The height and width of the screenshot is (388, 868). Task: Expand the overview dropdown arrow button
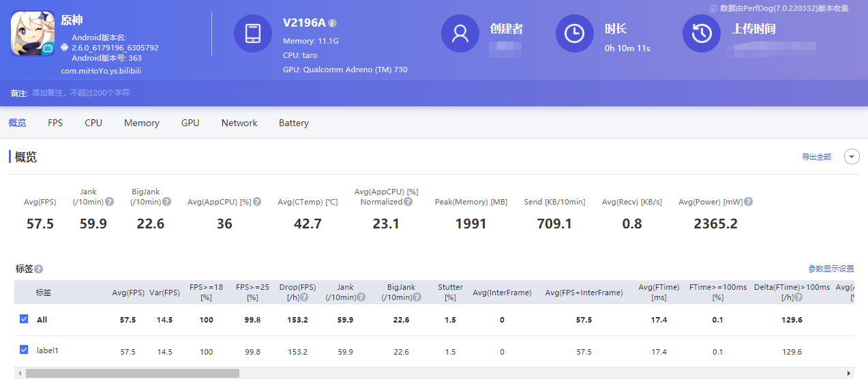(852, 157)
